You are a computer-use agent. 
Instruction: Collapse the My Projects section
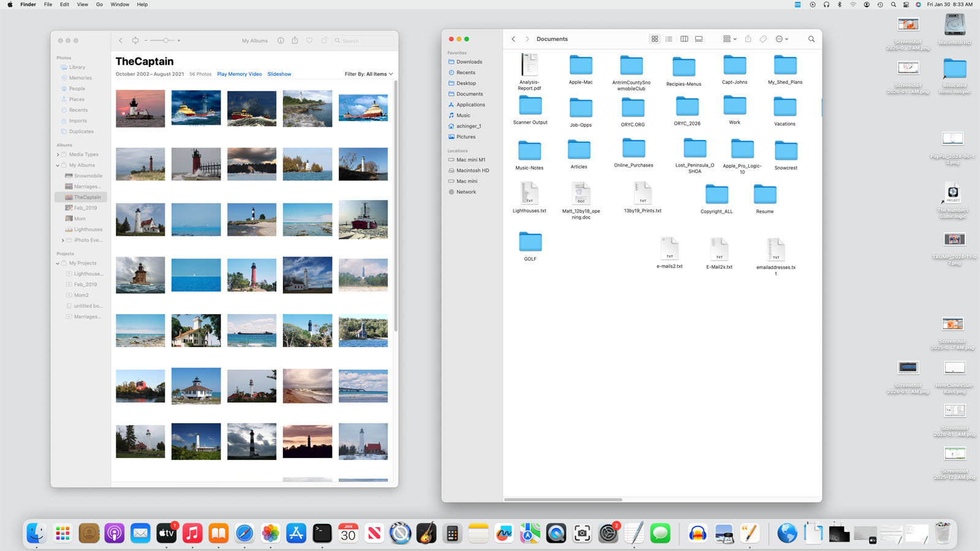(x=58, y=263)
